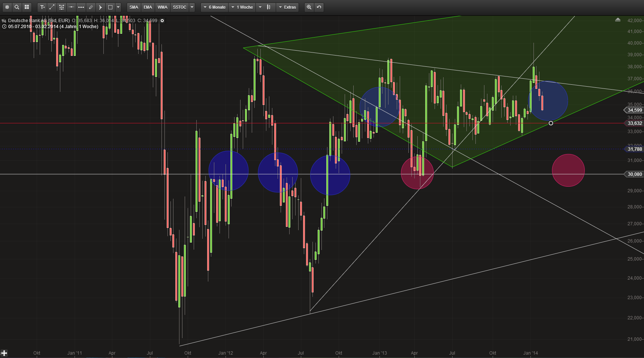This screenshot has width=644, height=358.
Task: Click the pan/move icon in bottom-left corner
Action: pyautogui.click(x=4, y=353)
